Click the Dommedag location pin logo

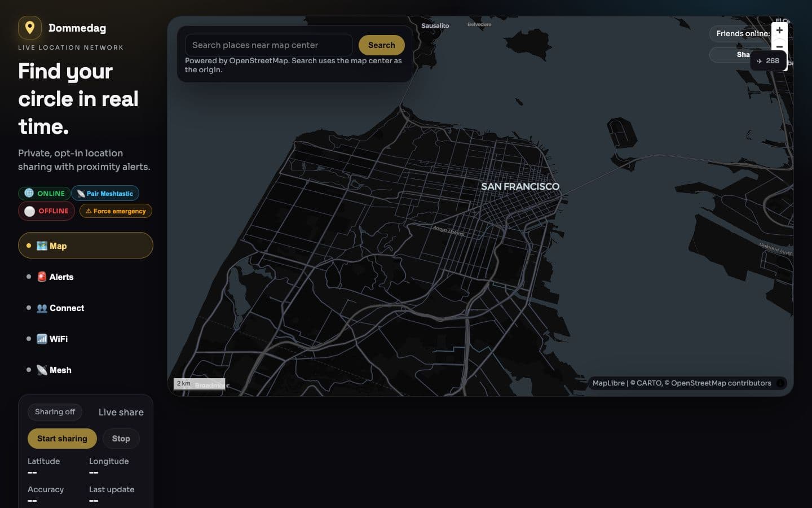[30, 27]
